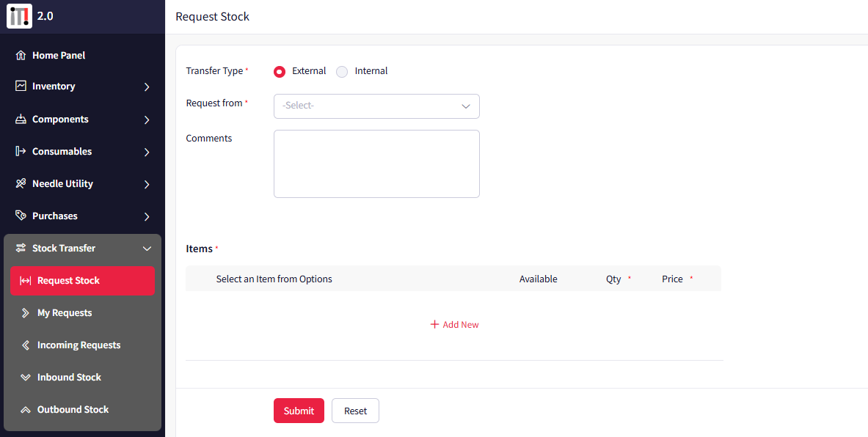Click the Needle Utility icon

click(21, 183)
